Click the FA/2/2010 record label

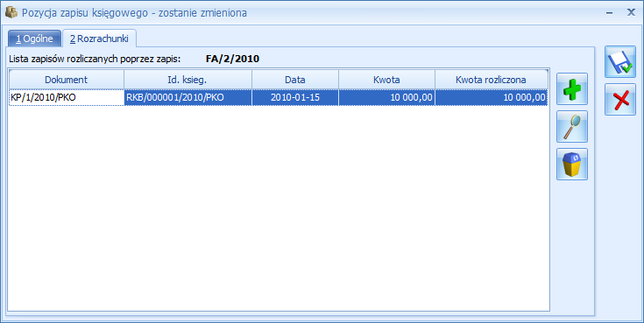coord(232,60)
